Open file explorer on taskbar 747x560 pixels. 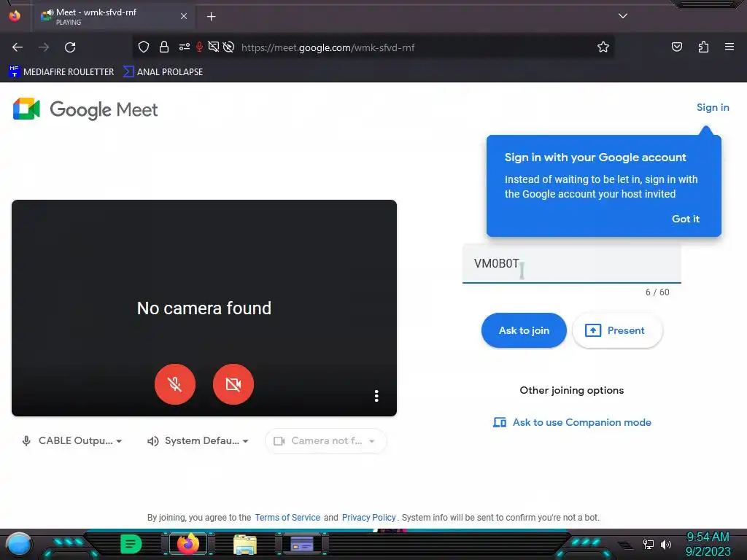tap(245, 545)
